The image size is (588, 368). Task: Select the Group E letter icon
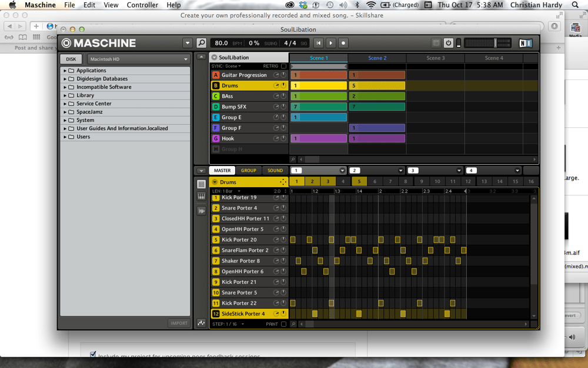[x=216, y=117]
